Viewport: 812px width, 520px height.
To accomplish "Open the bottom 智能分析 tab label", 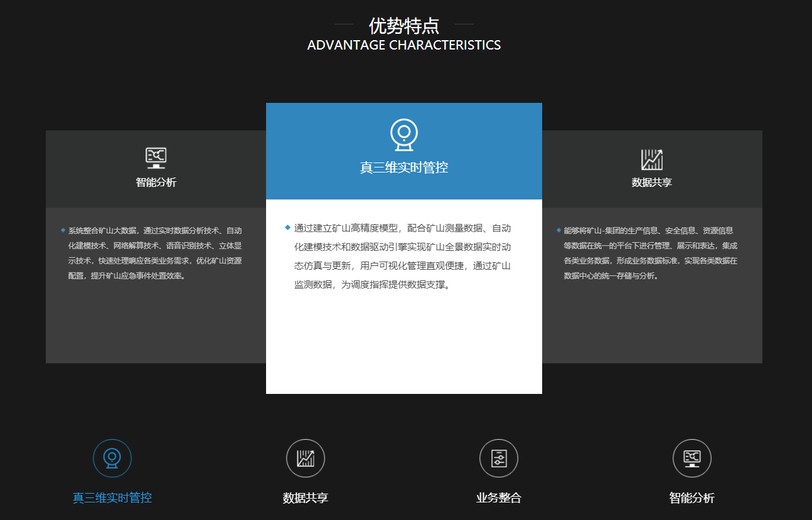I will 692,498.
